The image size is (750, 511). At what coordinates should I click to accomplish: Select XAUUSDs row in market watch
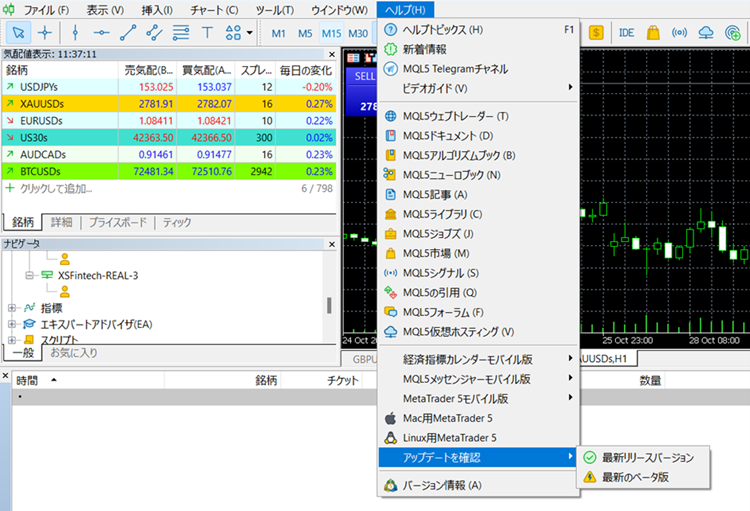point(169,104)
